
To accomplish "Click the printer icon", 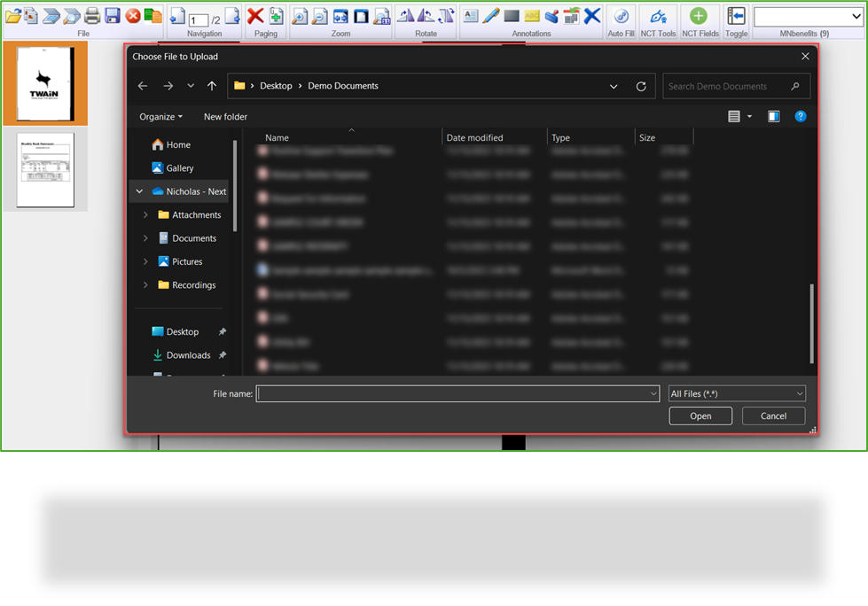I will click(x=92, y=16).
